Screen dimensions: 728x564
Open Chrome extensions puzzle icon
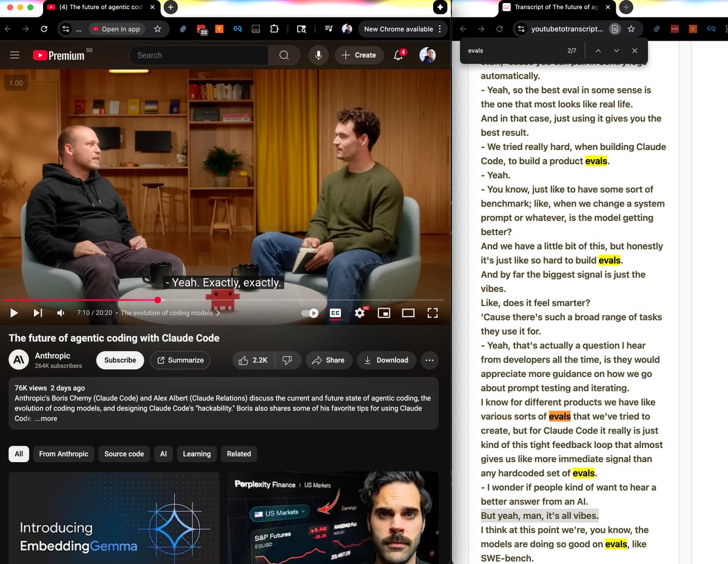tap(274, 29)
